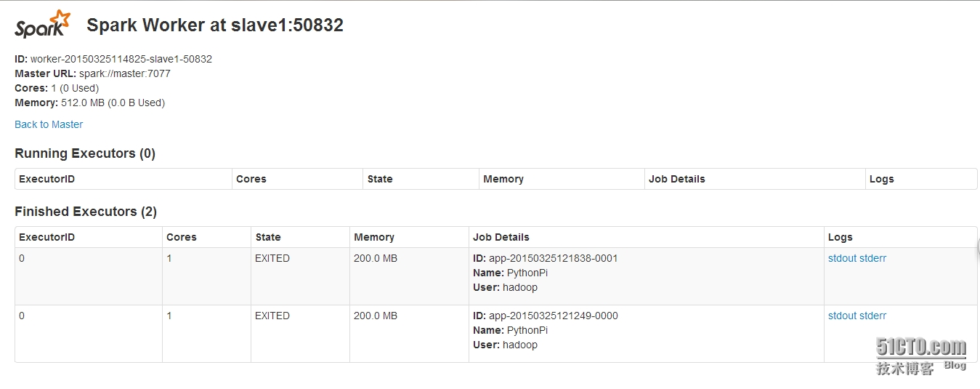This screenshot has width=980, height=389.
Task: Open the Back to Master link
Action: [49, 124]
